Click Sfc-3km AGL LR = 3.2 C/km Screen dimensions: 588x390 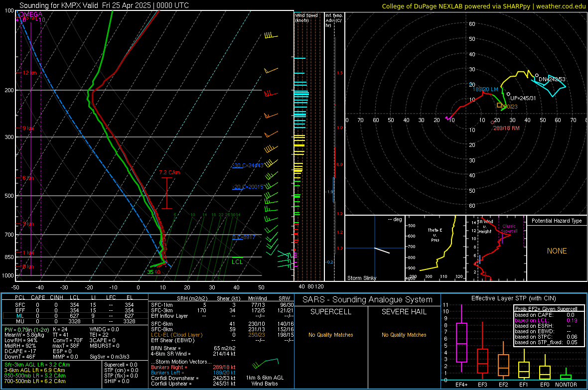(x=37, y=365)
